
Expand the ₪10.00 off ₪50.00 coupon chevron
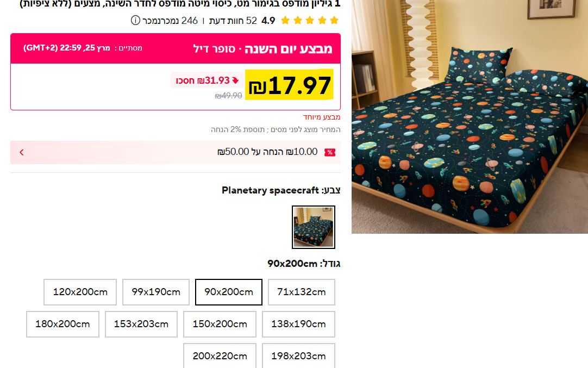[x=22, y=152]
